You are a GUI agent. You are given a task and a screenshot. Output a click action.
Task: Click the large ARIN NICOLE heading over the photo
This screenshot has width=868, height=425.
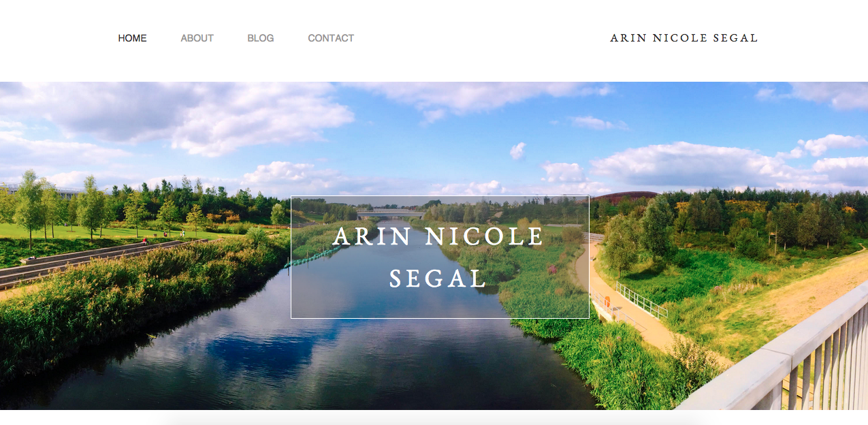pyautogui.click(x=439, y=236)
